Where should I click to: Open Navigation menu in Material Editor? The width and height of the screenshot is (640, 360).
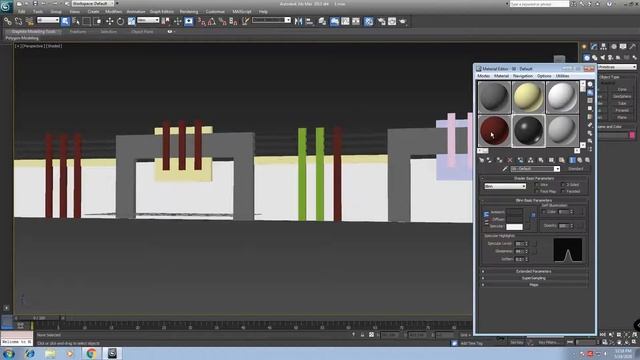[x=523, y=76]
